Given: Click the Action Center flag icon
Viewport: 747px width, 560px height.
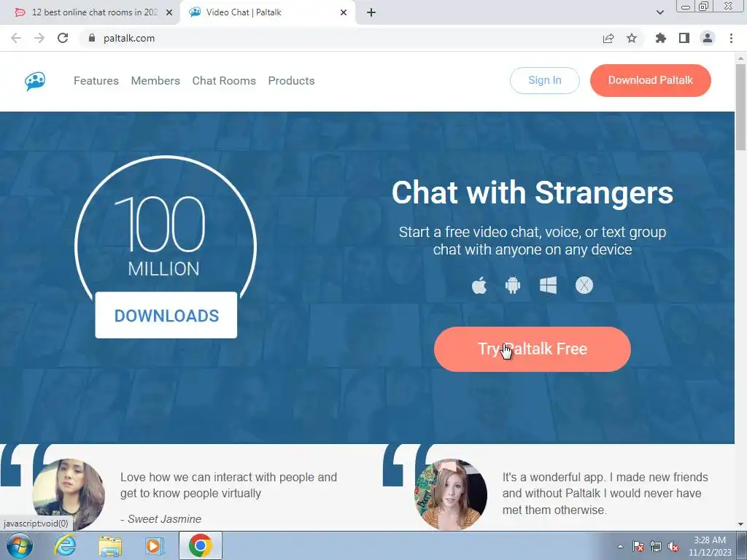Looking at the screenshot, I should tap(638, 546).
